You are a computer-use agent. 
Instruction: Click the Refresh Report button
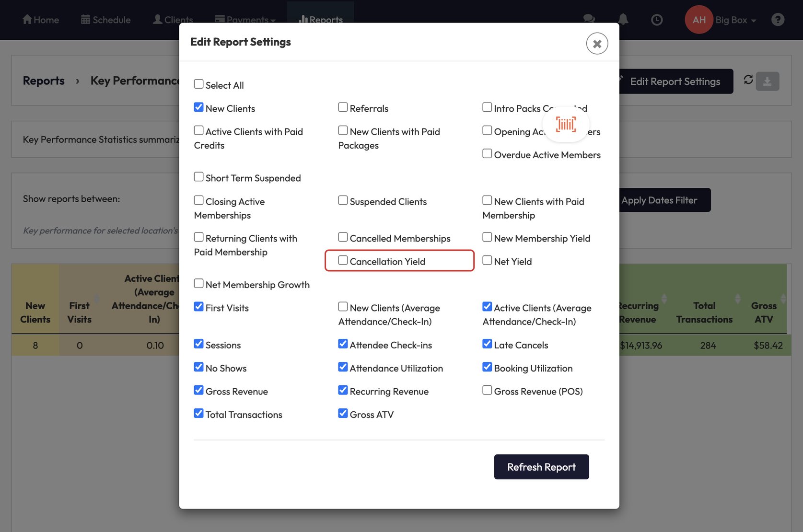(541, 467)
